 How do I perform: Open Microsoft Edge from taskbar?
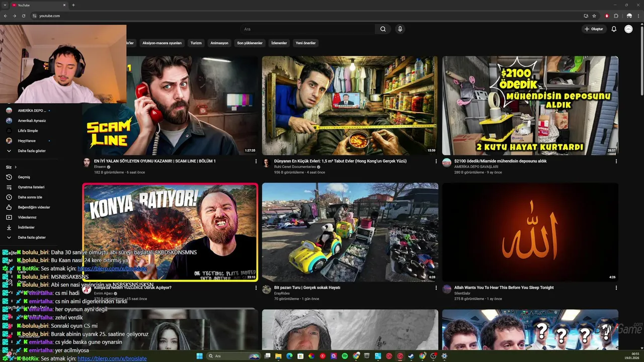point(289,356)
